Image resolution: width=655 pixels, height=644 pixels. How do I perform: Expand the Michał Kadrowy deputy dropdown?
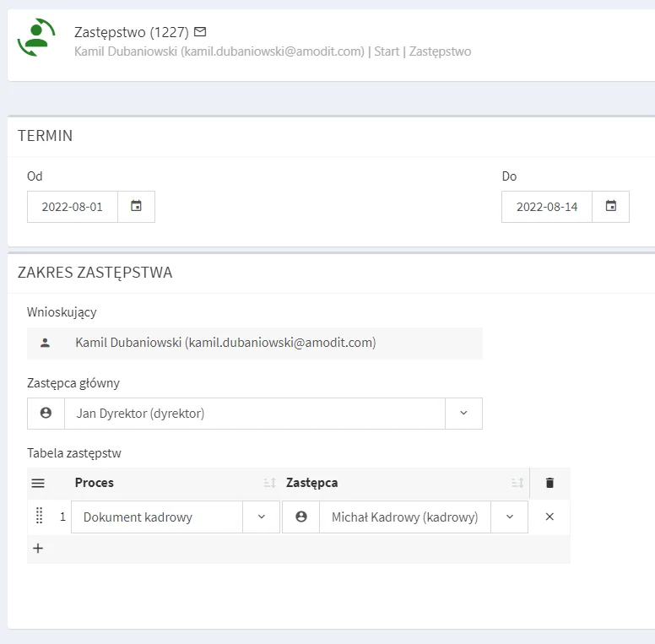point(510,517)
